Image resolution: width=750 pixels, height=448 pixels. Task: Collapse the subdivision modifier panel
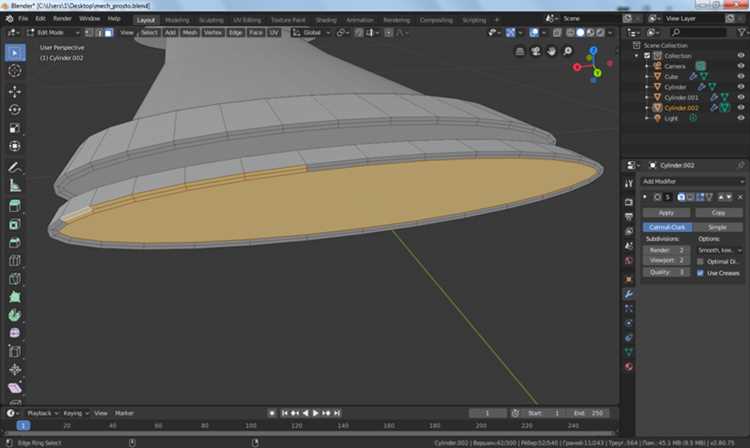tap(645, 197)
